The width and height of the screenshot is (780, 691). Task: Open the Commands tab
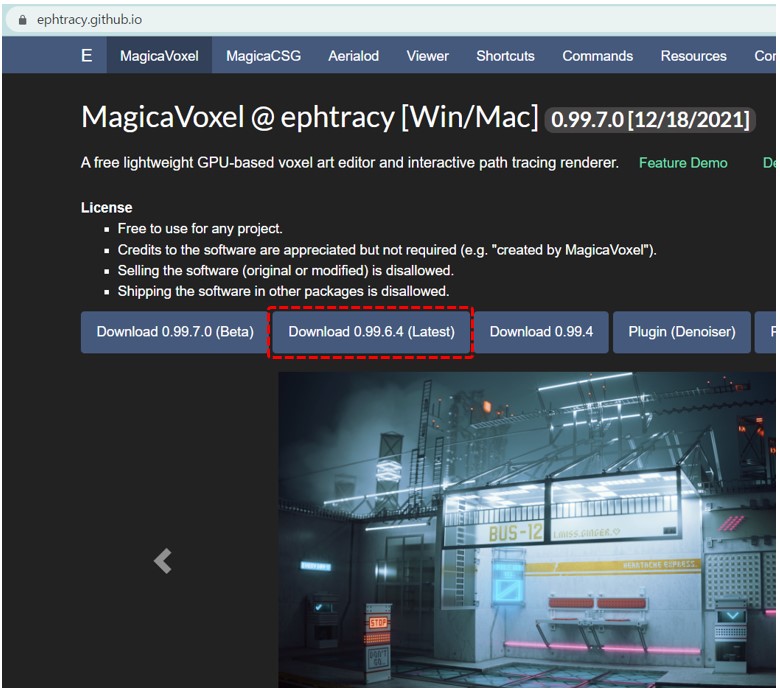597,56
